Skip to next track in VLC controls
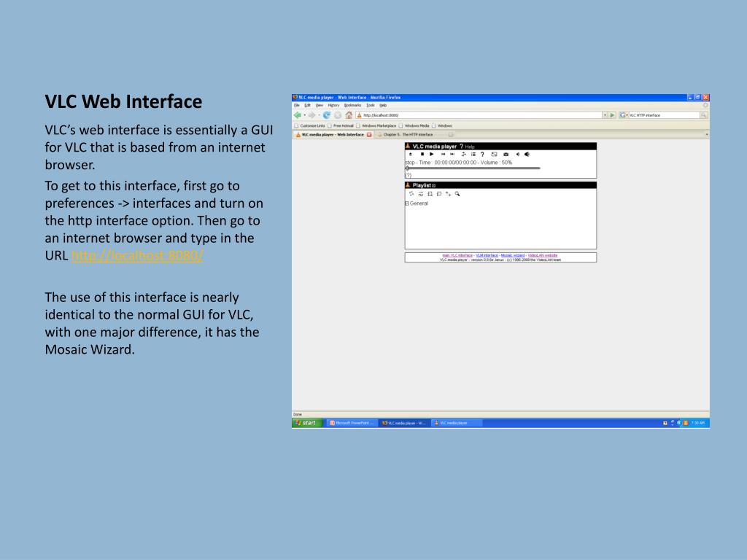Screen dimensions: 747x560 [452, 155]
